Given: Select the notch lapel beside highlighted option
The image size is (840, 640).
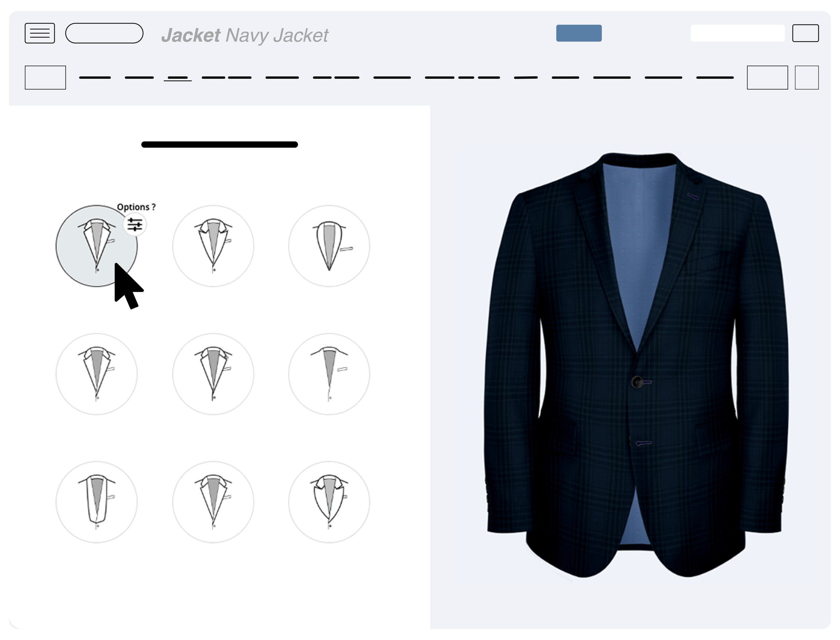Looking at the screenshot, I should point(213,246).
